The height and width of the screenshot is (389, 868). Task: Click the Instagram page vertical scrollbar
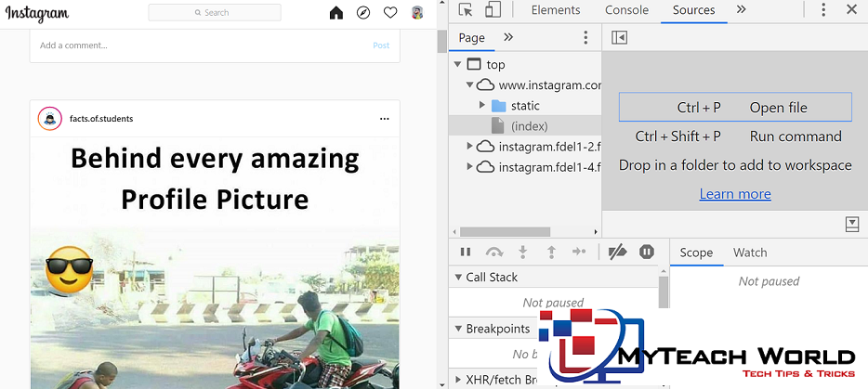[441, 41]
